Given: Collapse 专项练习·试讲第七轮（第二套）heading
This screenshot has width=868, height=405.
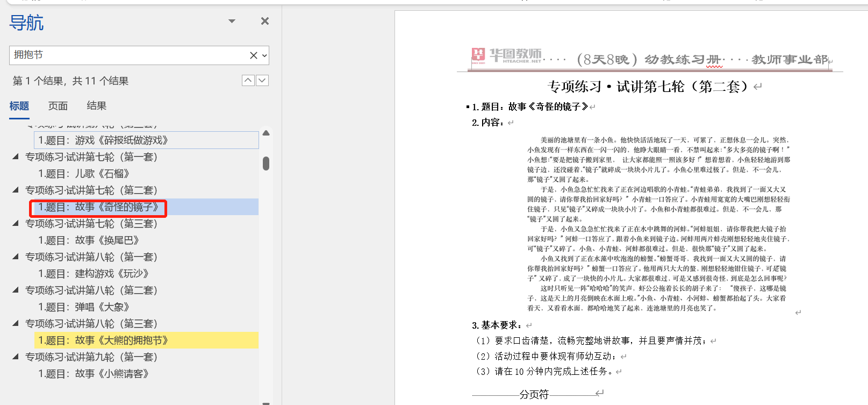Looking at the screenshot, I should pyautogui.click(x=16, y=190).
